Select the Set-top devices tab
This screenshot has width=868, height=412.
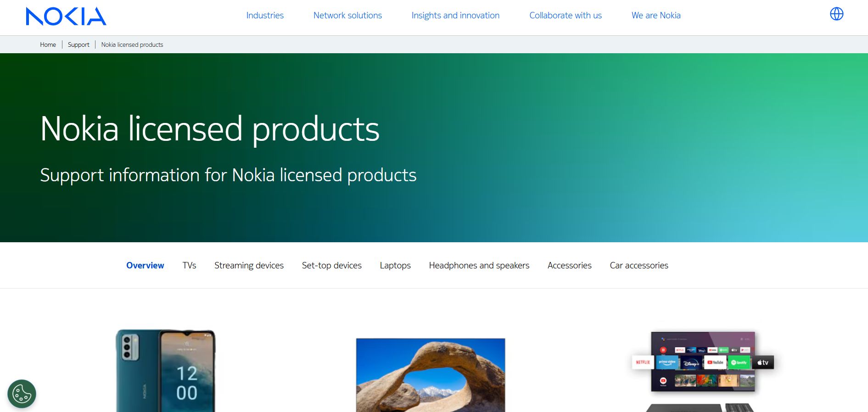click(331, 265)
